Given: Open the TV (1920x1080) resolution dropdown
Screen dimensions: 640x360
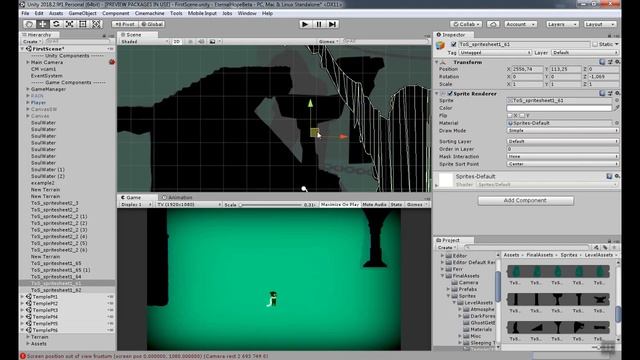Looking at the screenshot, I should click(x=189, y=204).
